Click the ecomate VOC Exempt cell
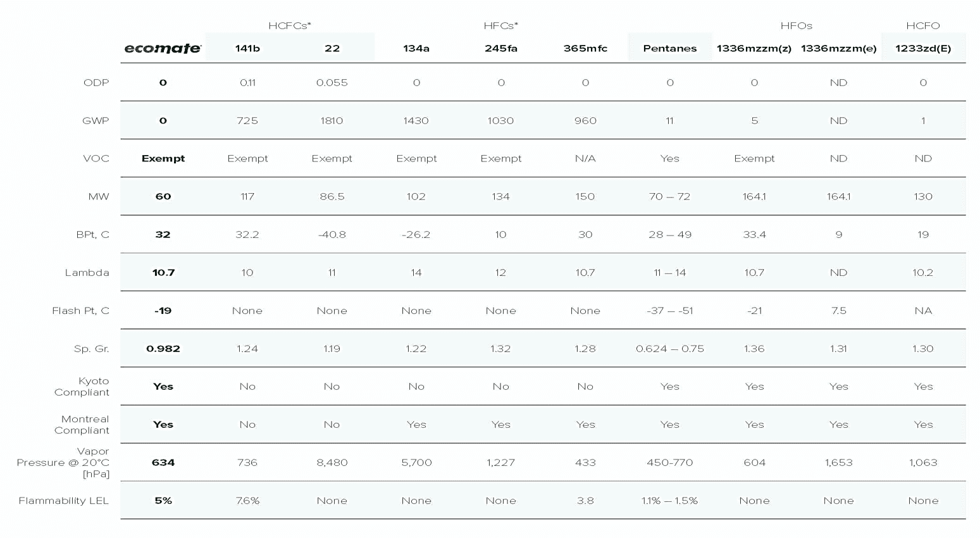The height and width of the screenshot is (538, 980). (163, 158)
